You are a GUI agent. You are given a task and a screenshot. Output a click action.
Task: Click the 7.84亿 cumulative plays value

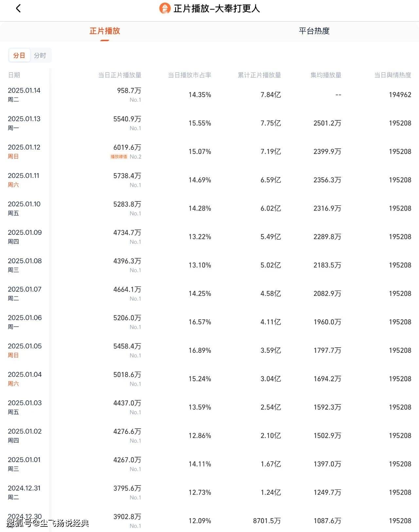(270, 95)
